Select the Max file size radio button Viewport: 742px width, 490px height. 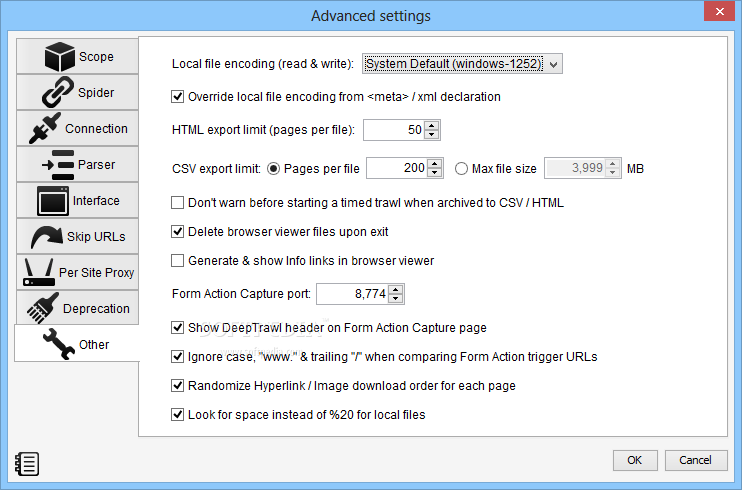(x=461, y=169)
